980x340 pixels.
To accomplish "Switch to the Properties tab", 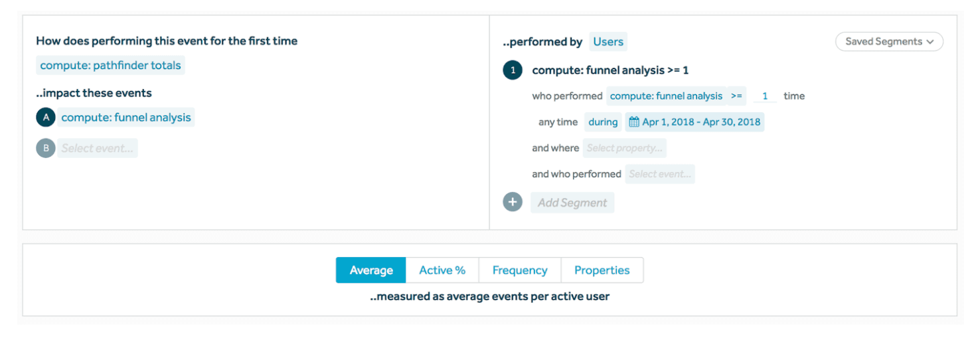I will pyautogui.click(x=602, y=270).
